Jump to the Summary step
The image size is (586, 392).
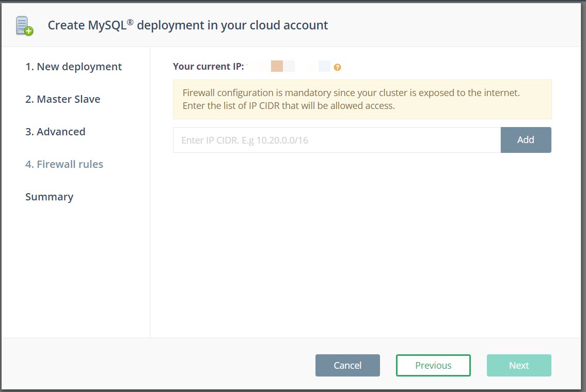pos(50,197)
